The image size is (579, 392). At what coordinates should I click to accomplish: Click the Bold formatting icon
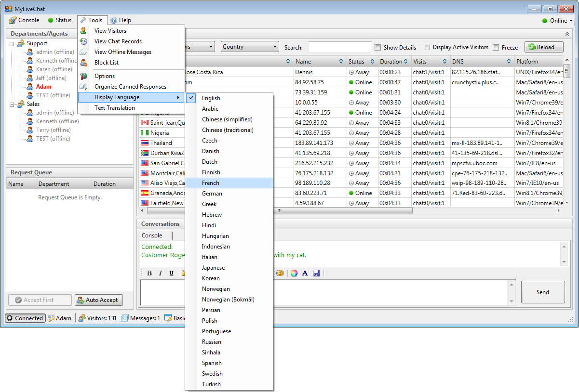tap(149, 273)
